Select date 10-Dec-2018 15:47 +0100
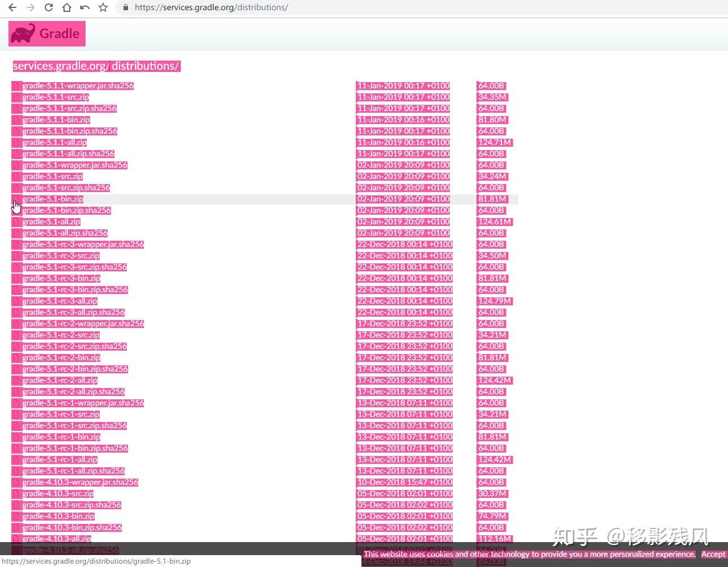This screenshot has width=728, height=567. click(x=405, y=483)
